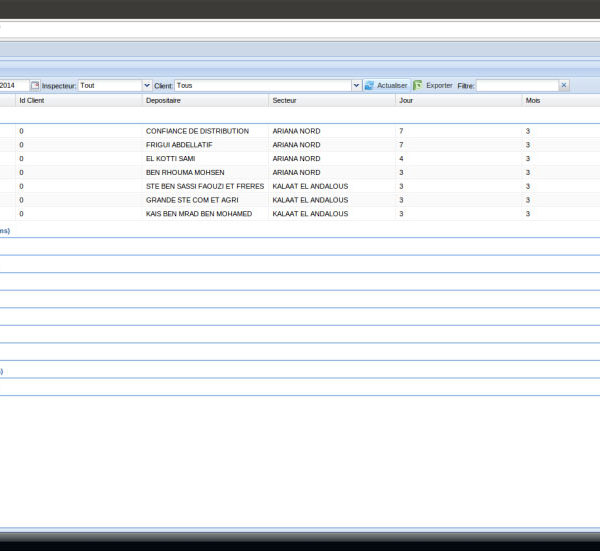Click inside the Filtre text field
600x551 pixels.
point(516,86)
